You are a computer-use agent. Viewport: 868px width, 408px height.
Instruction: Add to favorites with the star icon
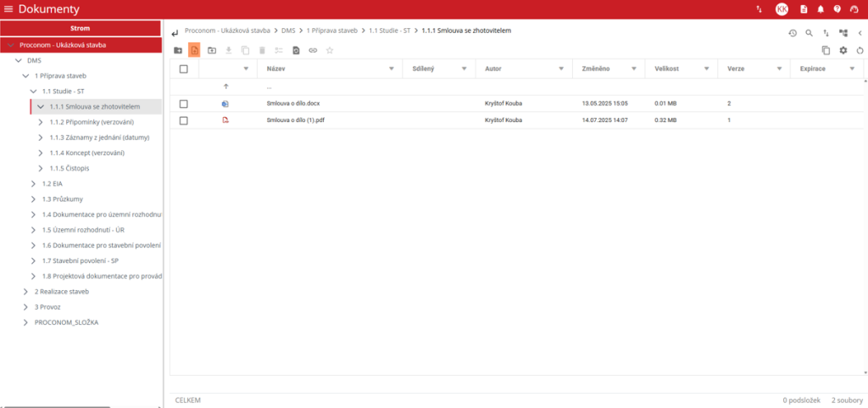click(330, 51)
